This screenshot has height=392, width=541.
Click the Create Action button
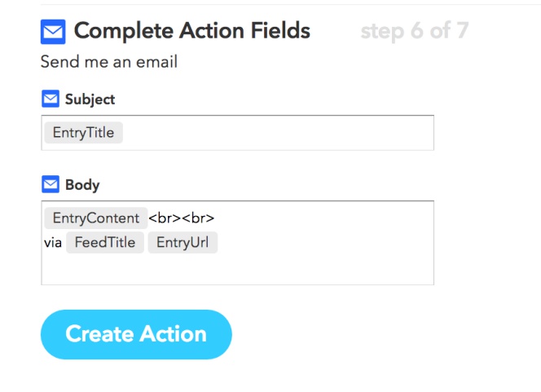tap(136, 334)
